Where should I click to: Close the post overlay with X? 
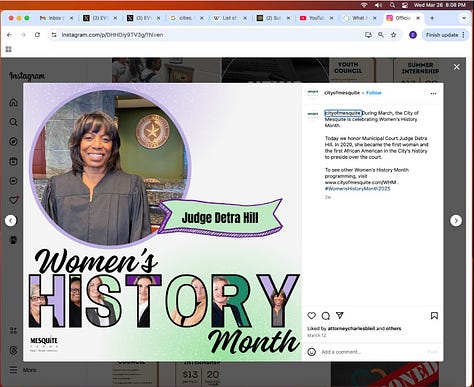457,67
